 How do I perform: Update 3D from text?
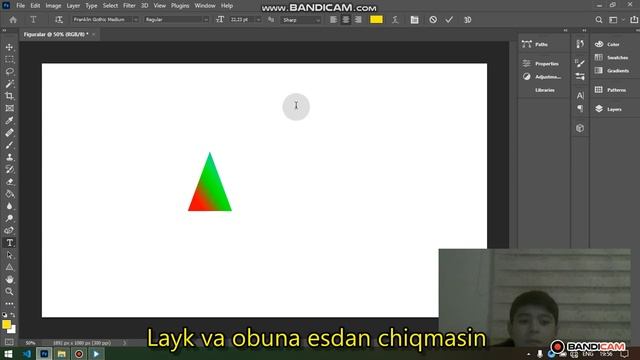(x=467, y=20)
